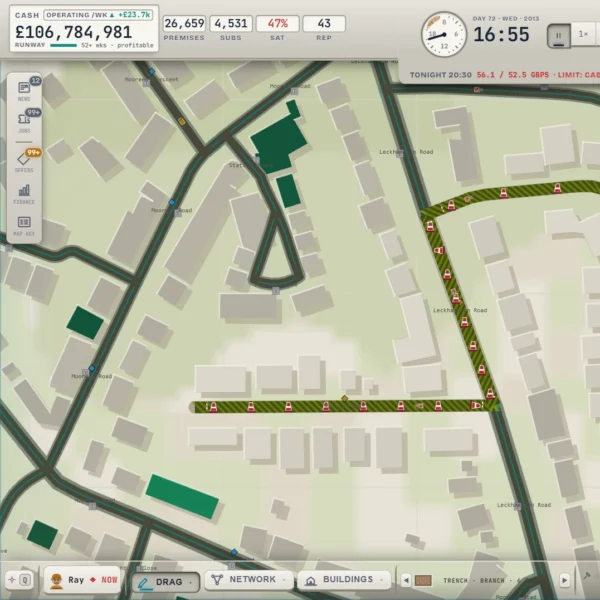Click the 4,531 Subs stat

(x=231, y=24)
